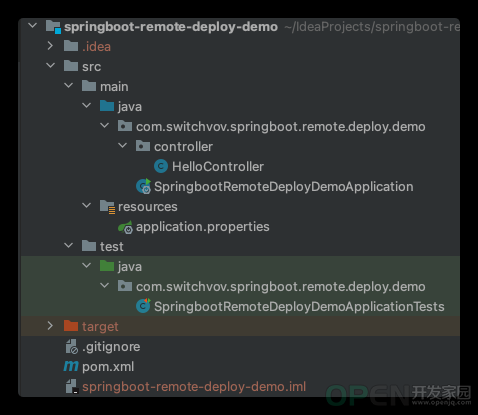Click the resources folder icon
Image resolution: width=478 pixels, height=415 pixels.
[x=107, y=207]
